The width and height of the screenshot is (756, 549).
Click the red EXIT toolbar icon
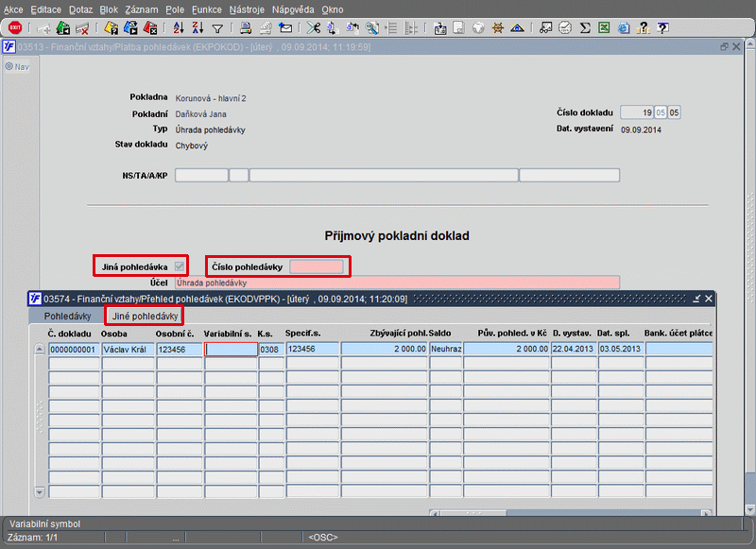(15, 28)
